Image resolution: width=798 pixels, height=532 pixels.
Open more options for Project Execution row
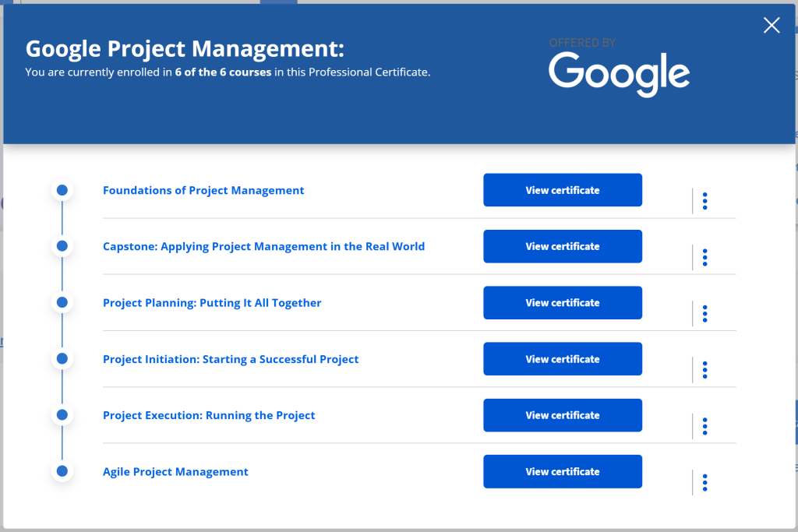[704, 426]
